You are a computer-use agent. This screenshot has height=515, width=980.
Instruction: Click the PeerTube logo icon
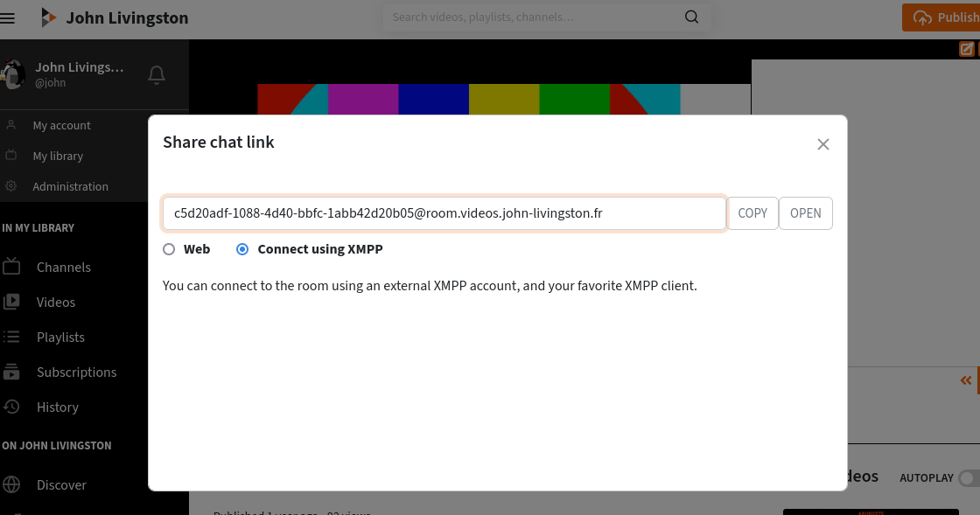point(49,17)
